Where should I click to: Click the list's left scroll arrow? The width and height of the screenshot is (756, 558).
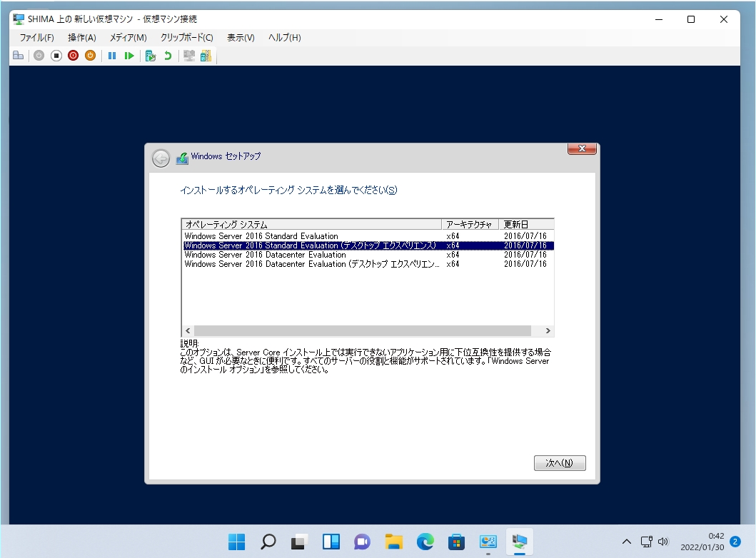[188, 330]
